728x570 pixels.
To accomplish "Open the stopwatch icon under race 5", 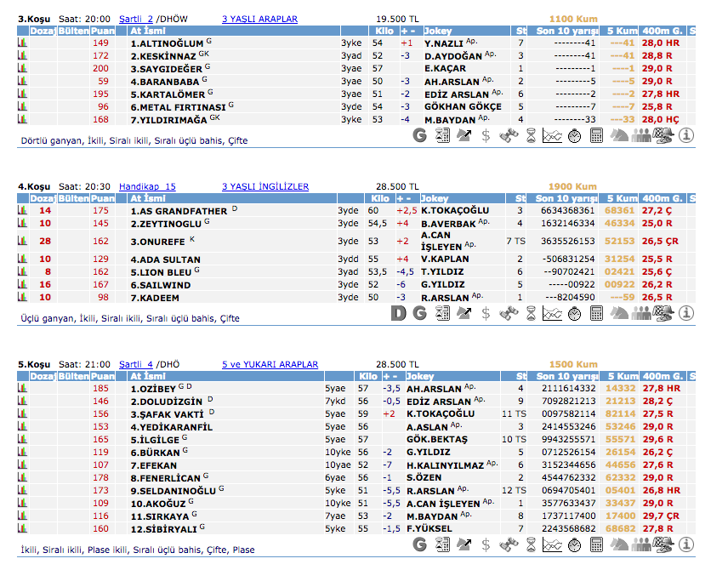I will (574, 545).
